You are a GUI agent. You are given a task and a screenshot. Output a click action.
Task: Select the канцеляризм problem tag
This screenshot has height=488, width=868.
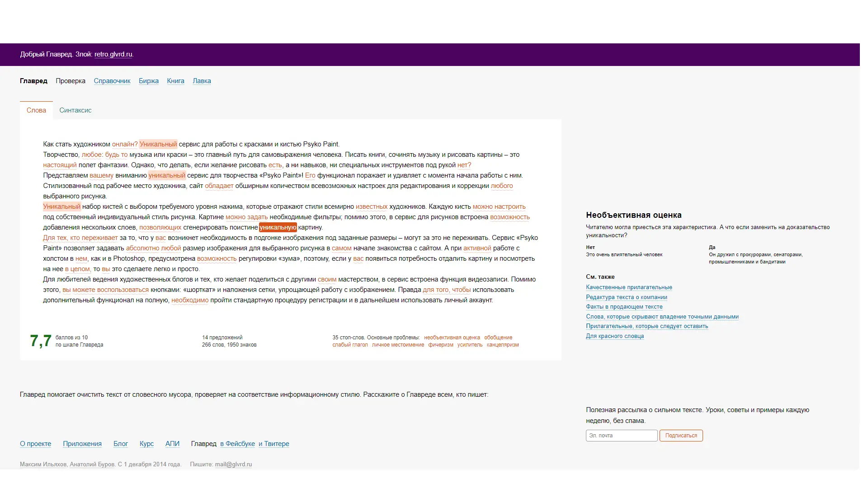[502, 345]
